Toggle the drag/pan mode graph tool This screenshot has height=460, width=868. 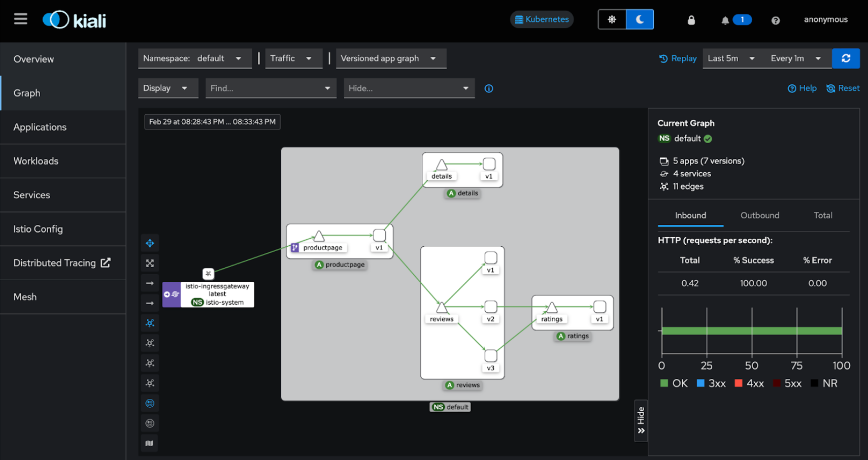coord(150,243)
